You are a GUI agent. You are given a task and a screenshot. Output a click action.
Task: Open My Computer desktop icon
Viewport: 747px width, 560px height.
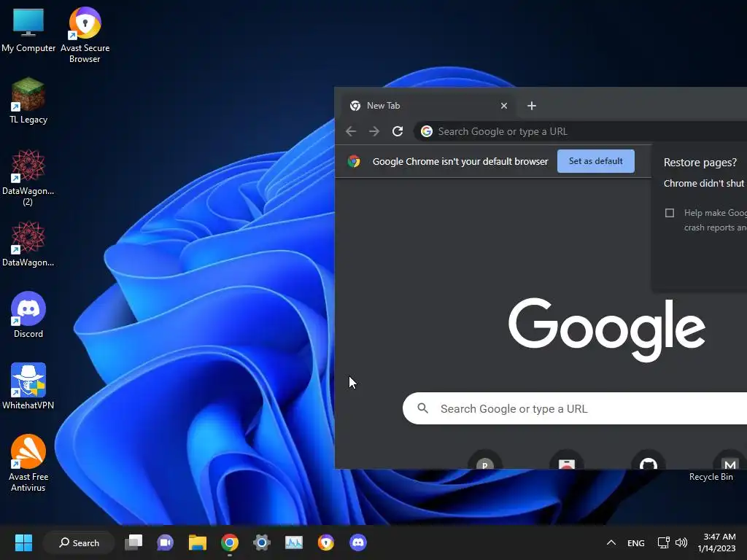coord(28,30)
